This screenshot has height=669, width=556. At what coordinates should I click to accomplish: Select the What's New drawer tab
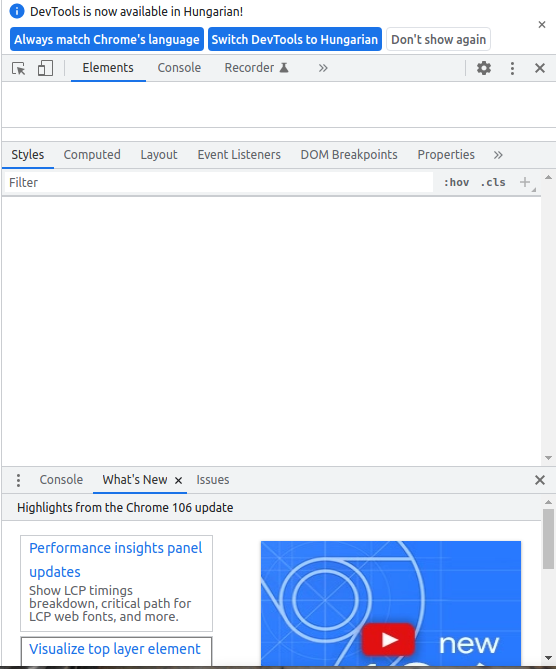(x=135, y=480)
